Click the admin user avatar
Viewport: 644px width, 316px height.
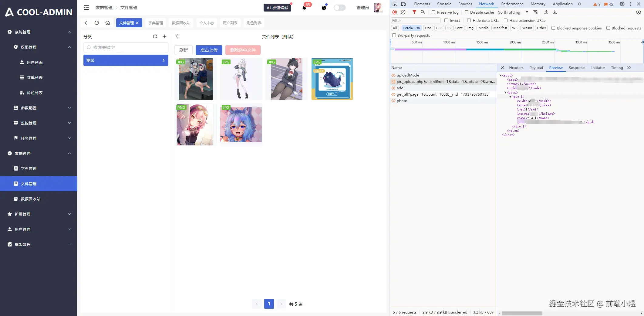coord(378,8)
